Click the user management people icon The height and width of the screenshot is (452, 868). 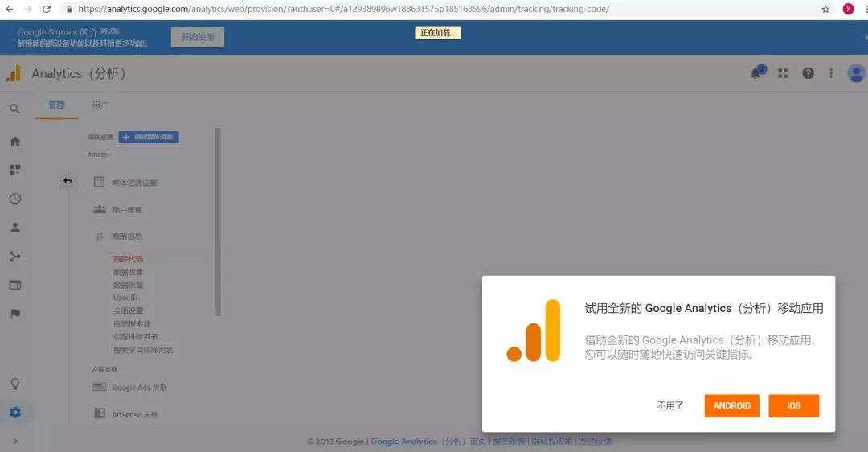(x=100, y=209)
